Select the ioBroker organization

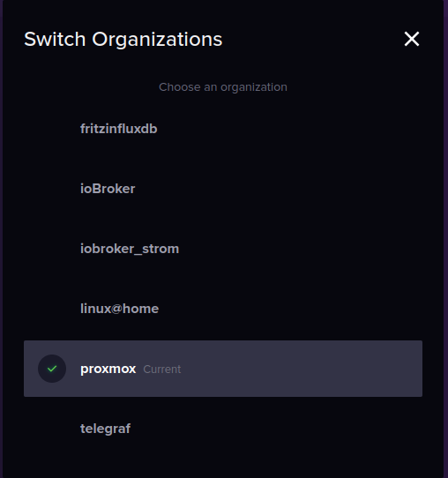pyautogui.click(x=223, y=189)
